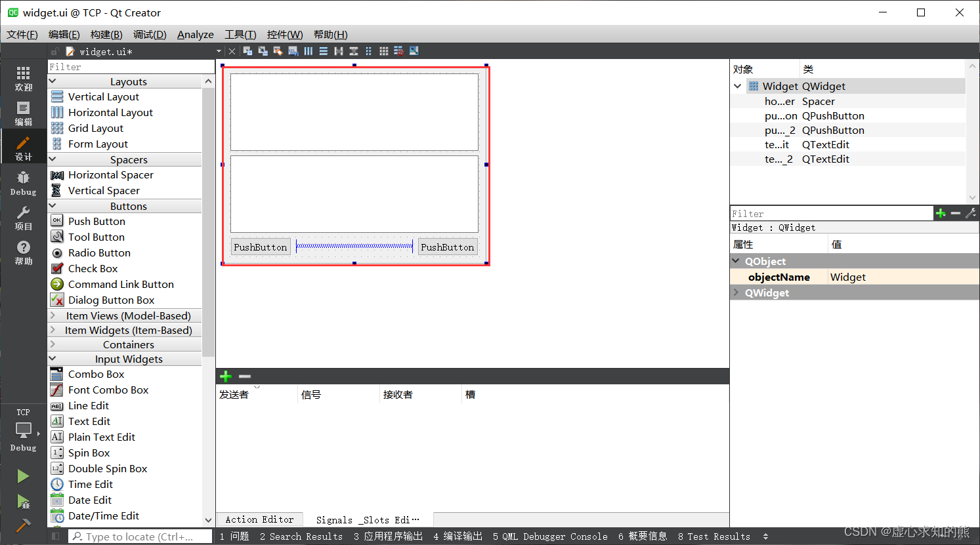Add signal/slot connection with green plus

[226, 376]
